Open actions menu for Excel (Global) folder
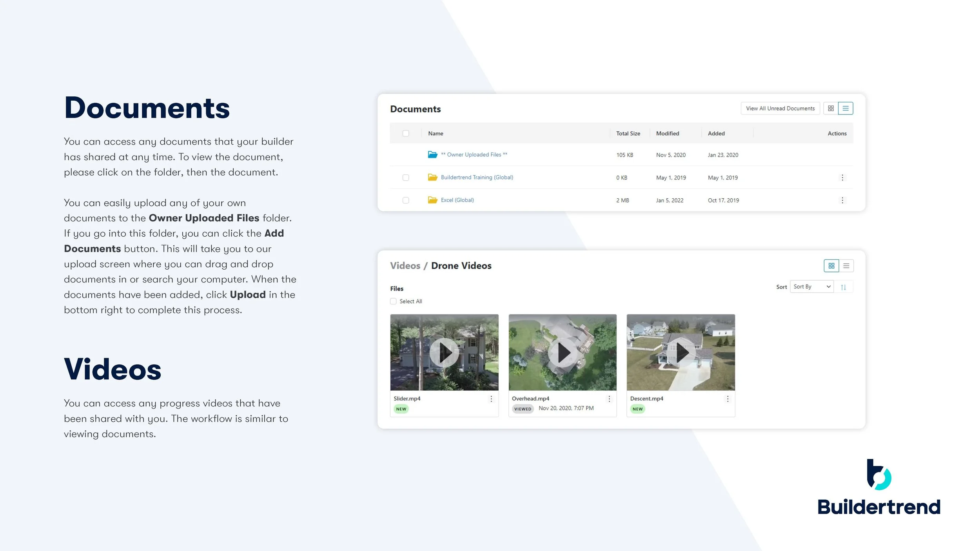Viewport: 980px width, 551px height. [842, 200]
